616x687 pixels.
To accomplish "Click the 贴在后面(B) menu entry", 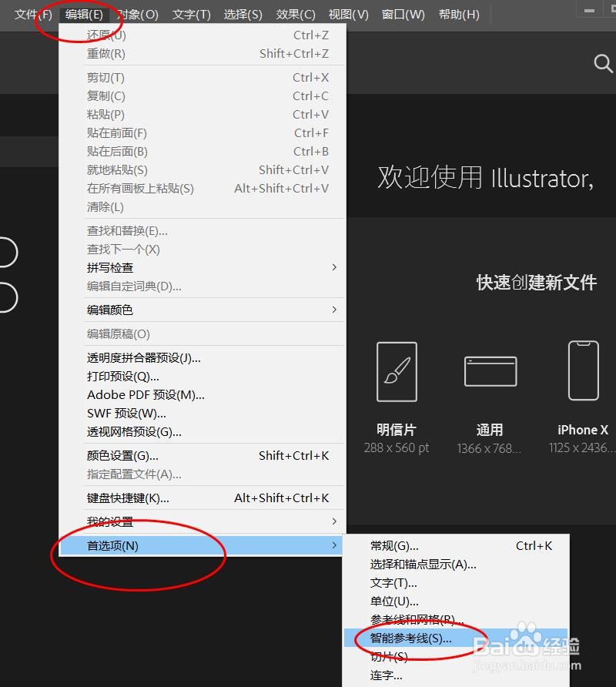I will [203, 151].
